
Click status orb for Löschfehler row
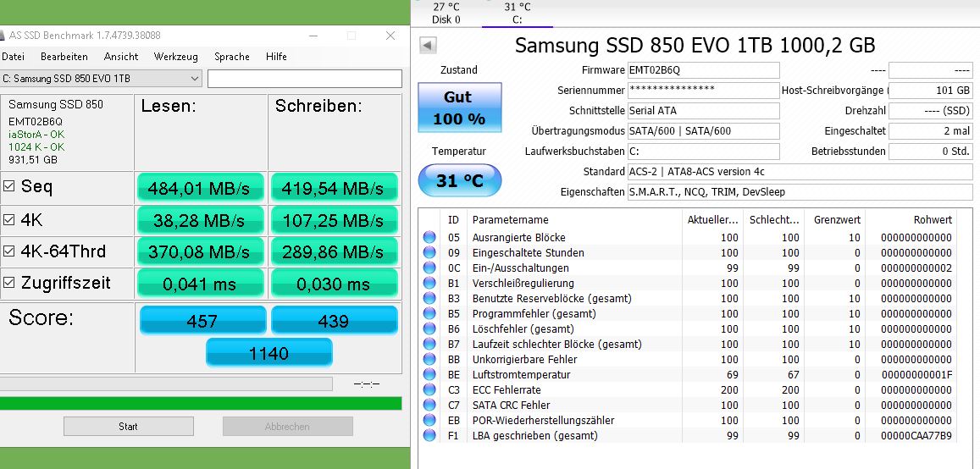429,328
